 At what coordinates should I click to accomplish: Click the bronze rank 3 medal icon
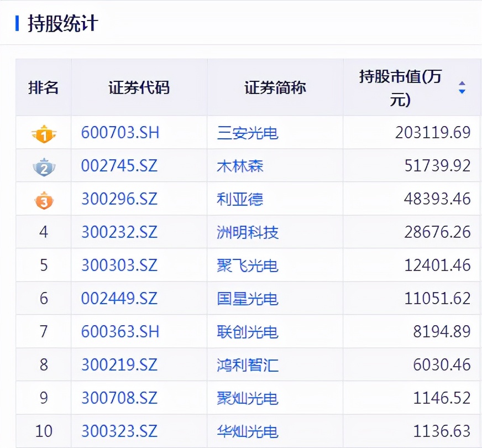[44, 200]
